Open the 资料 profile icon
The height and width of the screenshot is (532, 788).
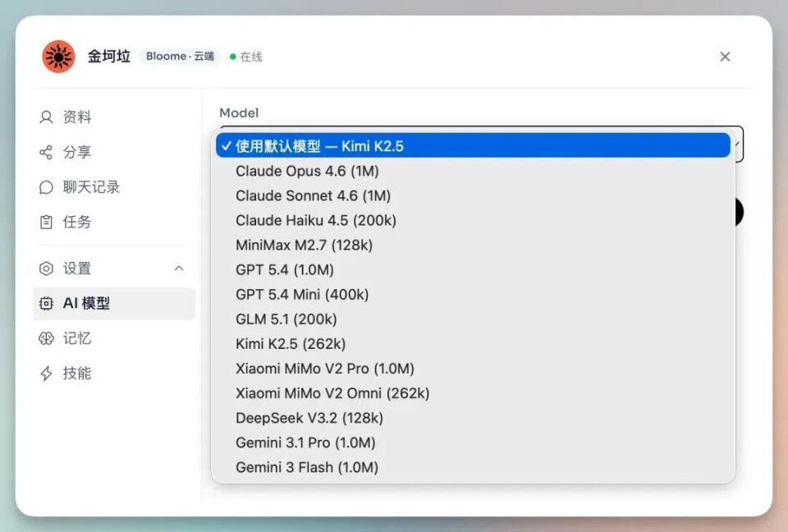tap(46, 117)
